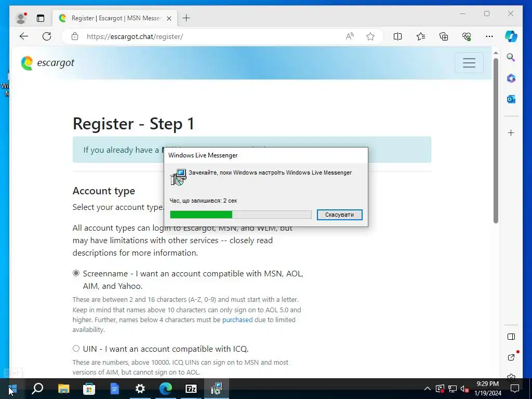532x399 pixels.
Task: Switch to the installer taskbar icon
Action: (216, 389)
